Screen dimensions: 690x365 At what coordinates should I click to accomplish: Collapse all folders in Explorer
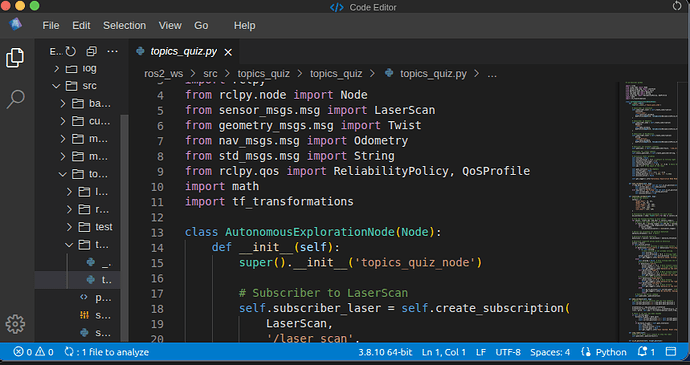(x=91, y=52)
